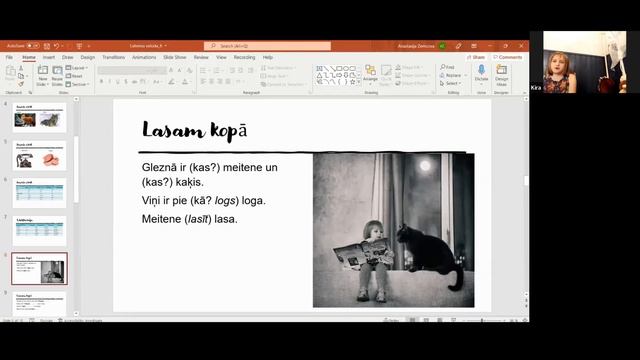The image size is (640, 360).
Task: Click the Numbering list icon
Action: point(217,71)
